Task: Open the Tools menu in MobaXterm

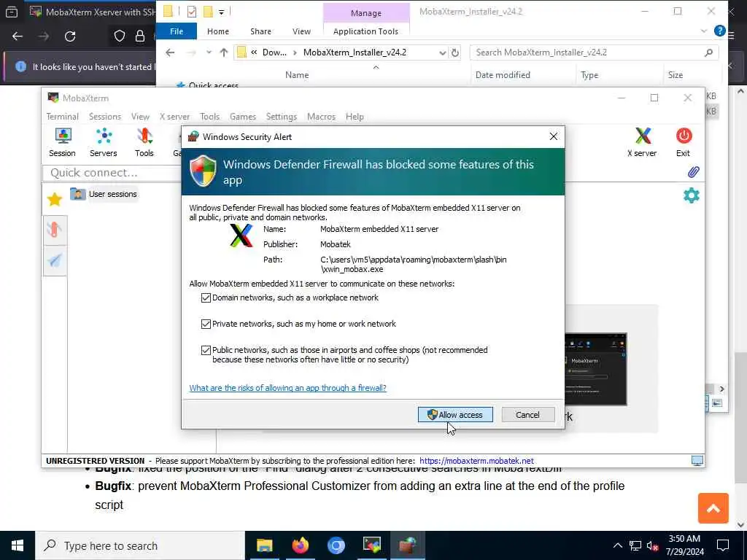Action: click(209, 117)
